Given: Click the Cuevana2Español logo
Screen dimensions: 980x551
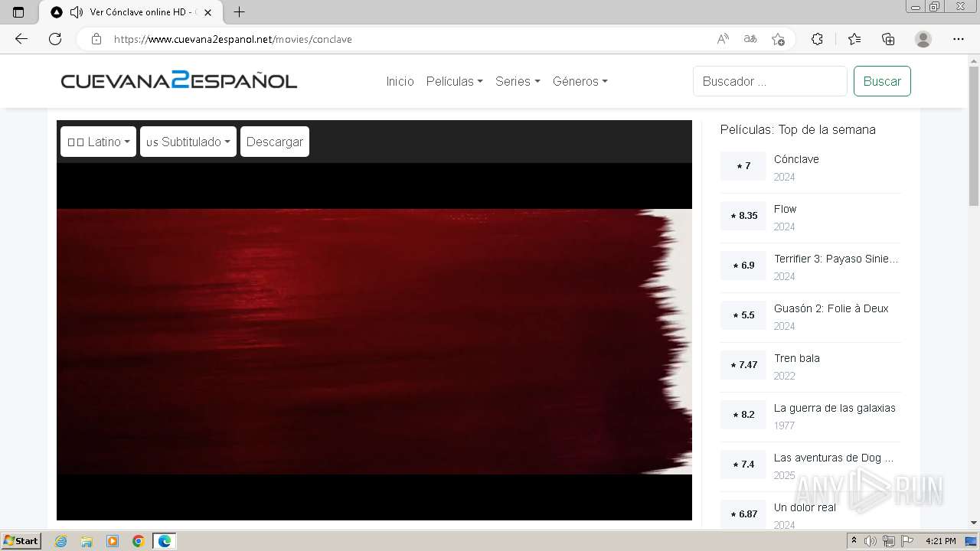Looking at the screenshot, I should (x=179, y=80).
